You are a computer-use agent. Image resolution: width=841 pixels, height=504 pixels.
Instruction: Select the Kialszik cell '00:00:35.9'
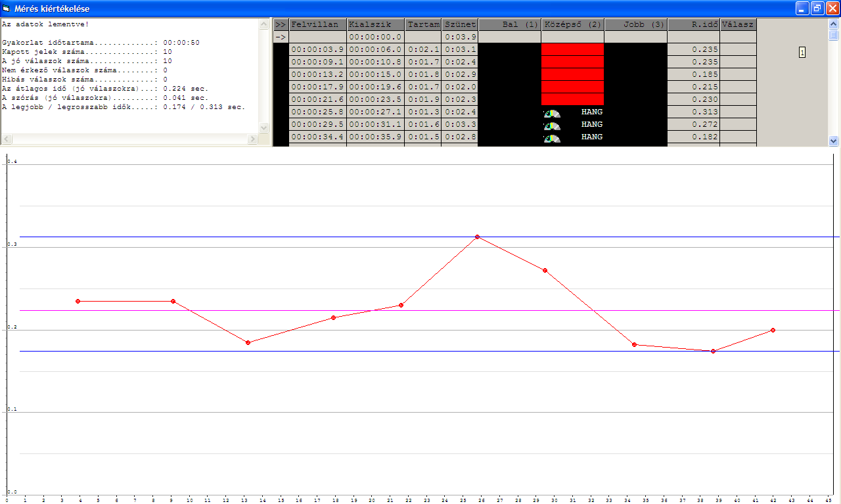[375, 137]
